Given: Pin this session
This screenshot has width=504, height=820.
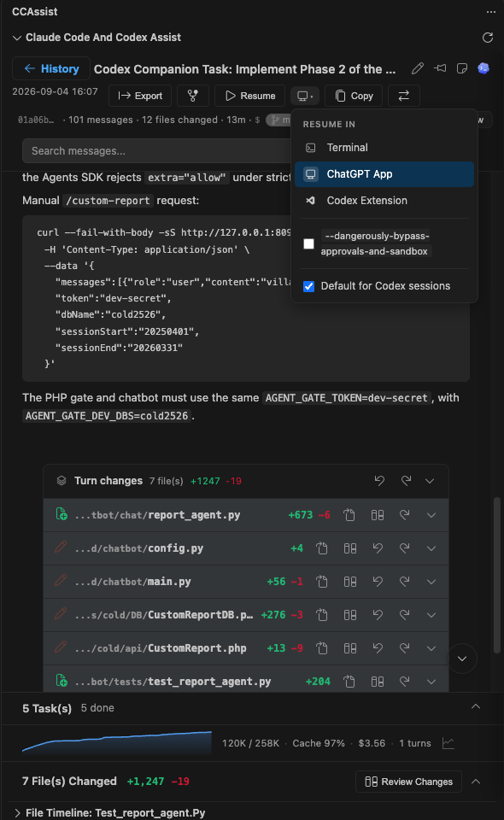Looking at the screenshot, I should 440,68.
